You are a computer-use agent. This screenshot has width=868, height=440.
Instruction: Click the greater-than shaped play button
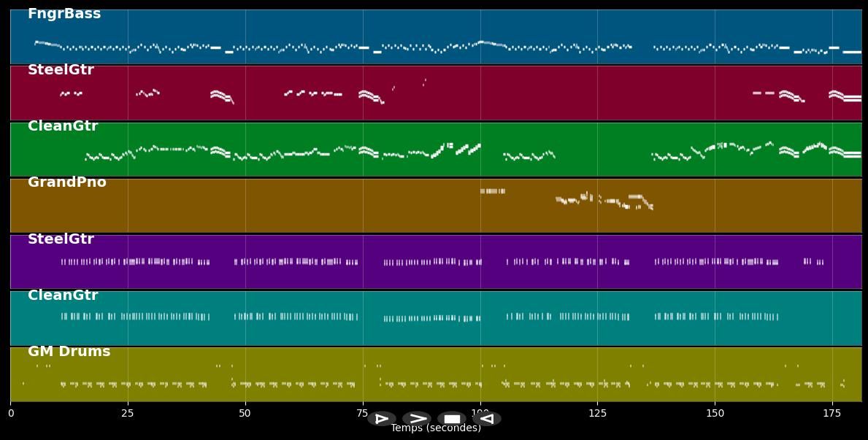pos(417,419)
